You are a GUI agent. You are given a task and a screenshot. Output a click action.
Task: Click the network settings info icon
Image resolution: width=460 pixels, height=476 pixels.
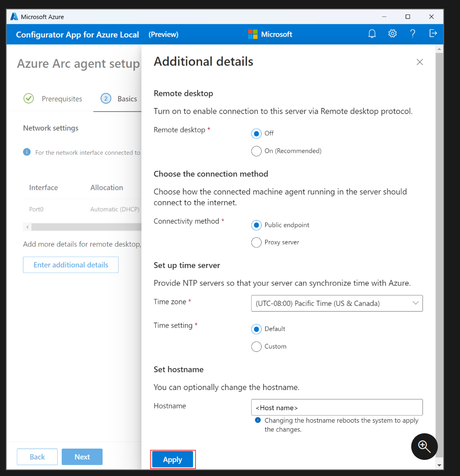[27, 152]
